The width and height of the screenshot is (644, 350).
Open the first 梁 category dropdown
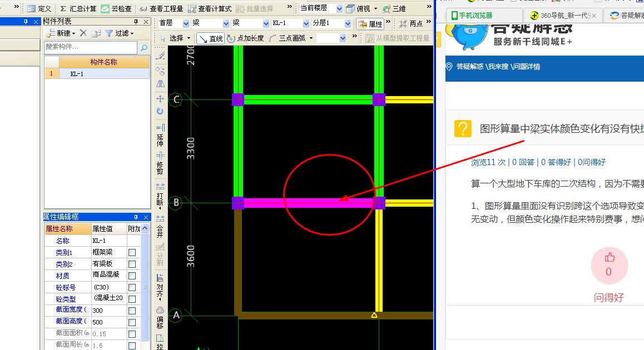click(x=226, y=23)
